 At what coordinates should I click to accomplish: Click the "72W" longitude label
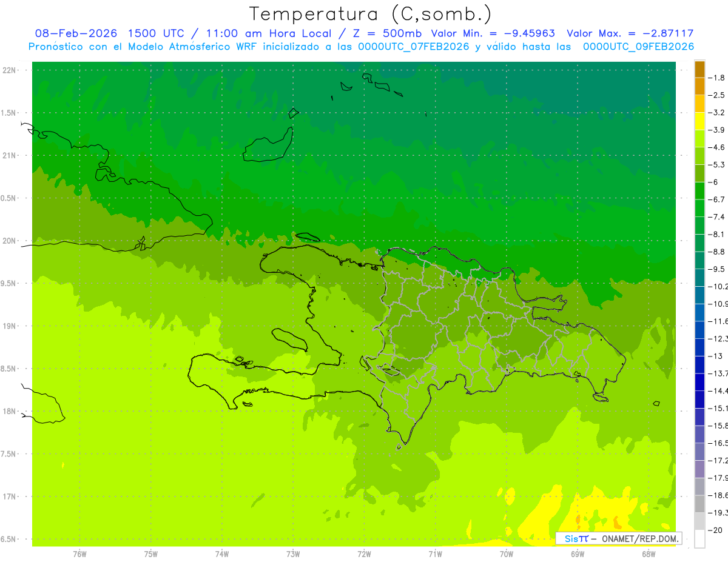click(364, 554)
